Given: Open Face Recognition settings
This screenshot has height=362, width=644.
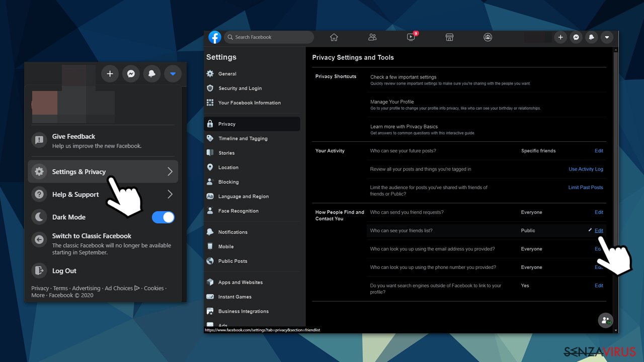Looking at the screenshot, I should (252, 211).
